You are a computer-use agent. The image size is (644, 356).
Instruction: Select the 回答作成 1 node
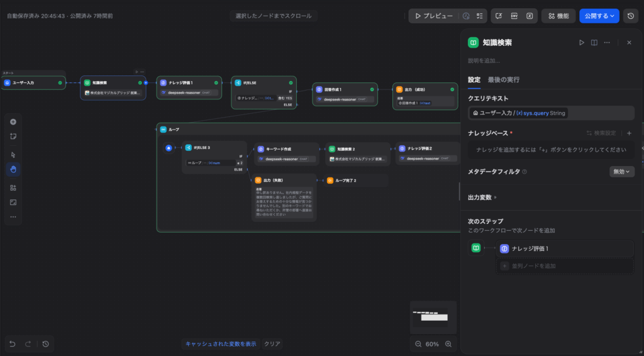click(345, 94)
